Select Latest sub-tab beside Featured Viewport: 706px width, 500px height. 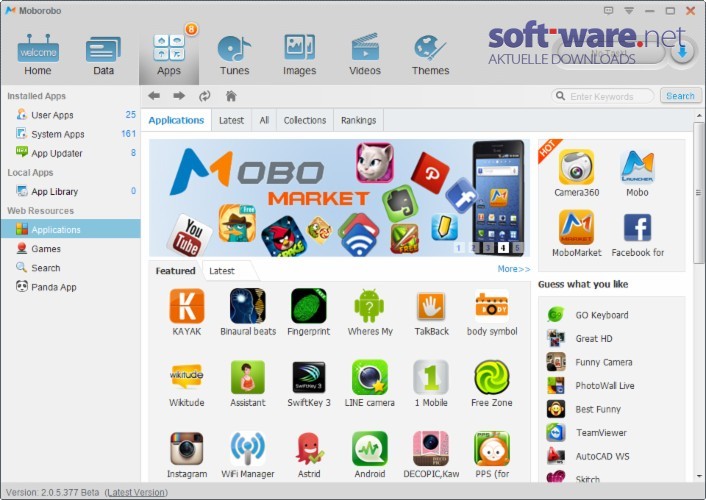tap(222, 271)
